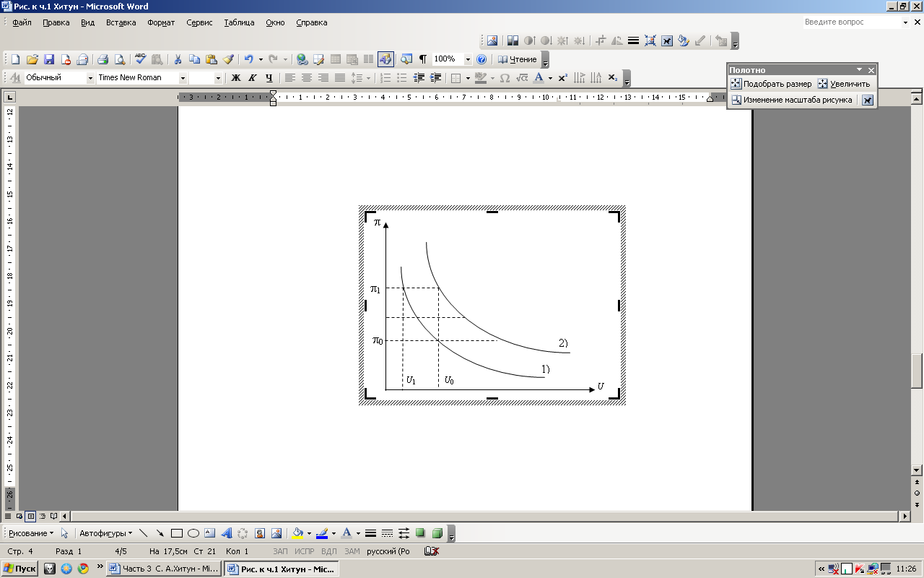The width and height of the screenshot is (924, 578).
Task: Open Рисование drawing menu
Action: click(31, 533)
